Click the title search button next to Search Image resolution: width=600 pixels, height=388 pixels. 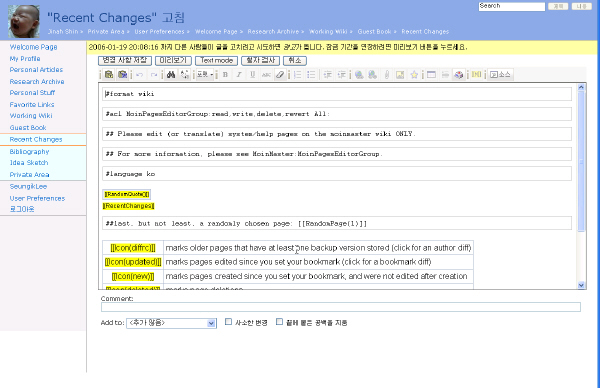(x=558, y=7)
